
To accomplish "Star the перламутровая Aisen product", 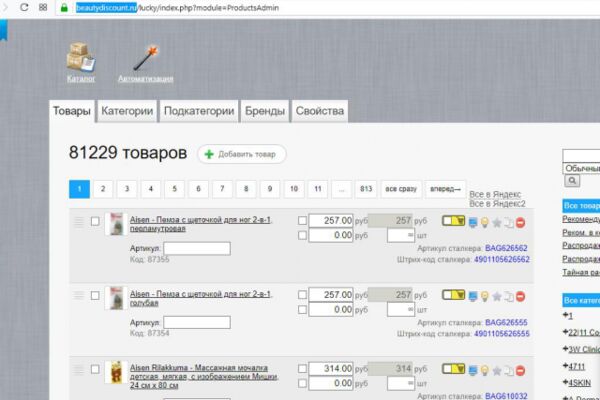I will [x=497, y=222].
